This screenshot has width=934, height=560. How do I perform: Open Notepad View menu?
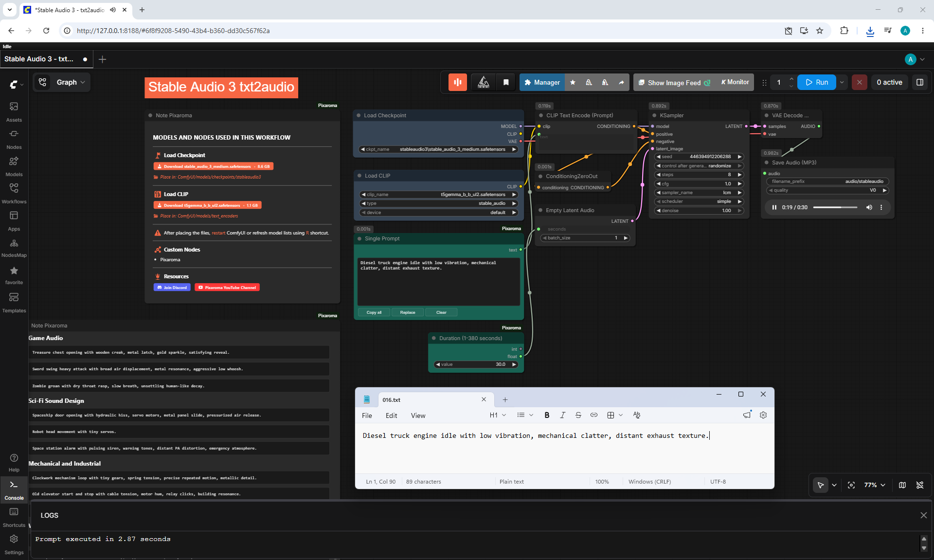point(418,415)
